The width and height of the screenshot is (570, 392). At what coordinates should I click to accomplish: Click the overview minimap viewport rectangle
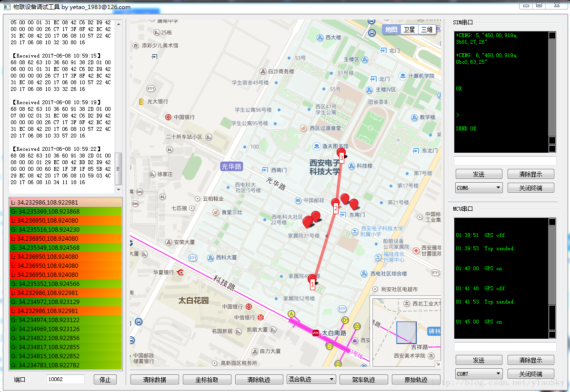(406, 333)
